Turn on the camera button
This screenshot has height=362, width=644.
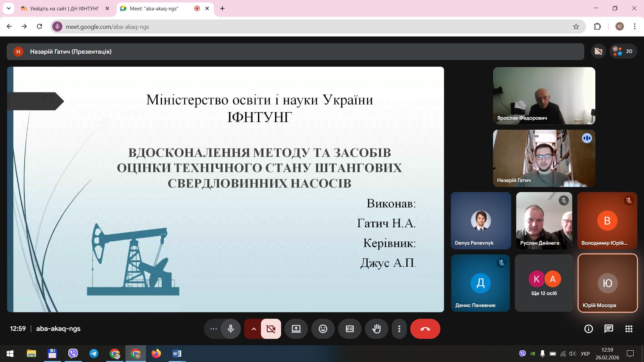[x=271, y=329]
